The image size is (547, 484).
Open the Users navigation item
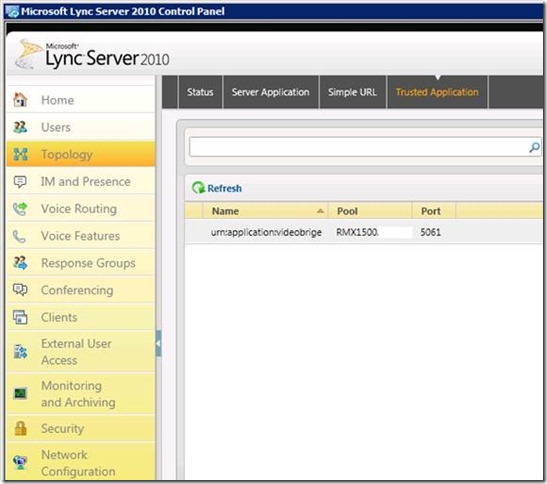pos(81,127)
